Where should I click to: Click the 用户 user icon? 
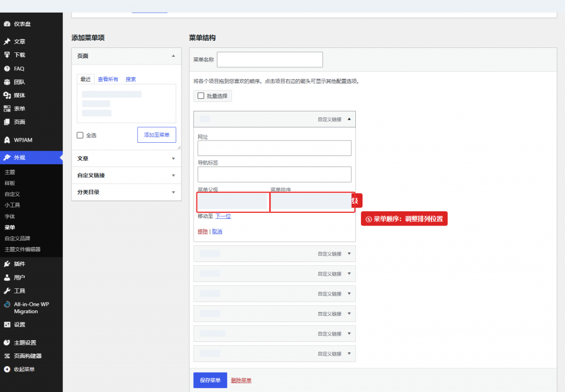(x=7, y=277)
